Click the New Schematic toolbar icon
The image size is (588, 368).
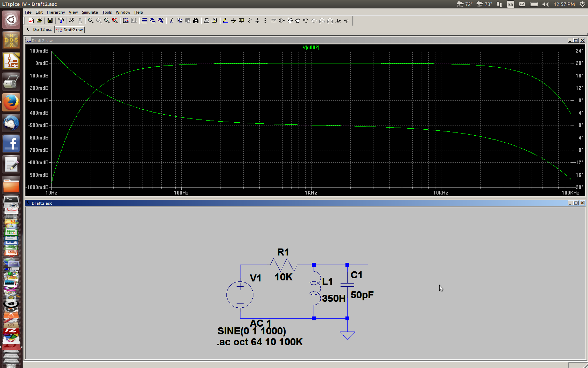(x=31, y=21)
